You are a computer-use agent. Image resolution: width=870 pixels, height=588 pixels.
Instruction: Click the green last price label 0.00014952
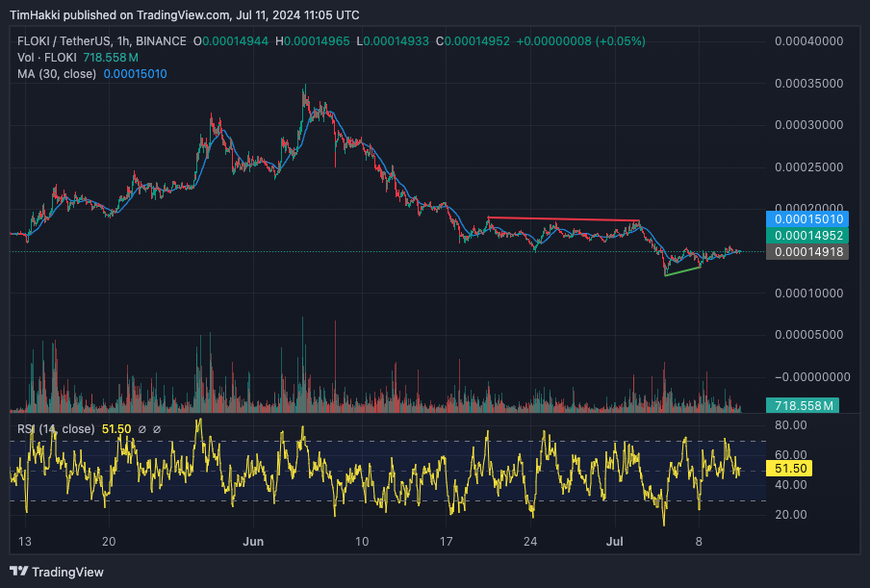(808, 236)
